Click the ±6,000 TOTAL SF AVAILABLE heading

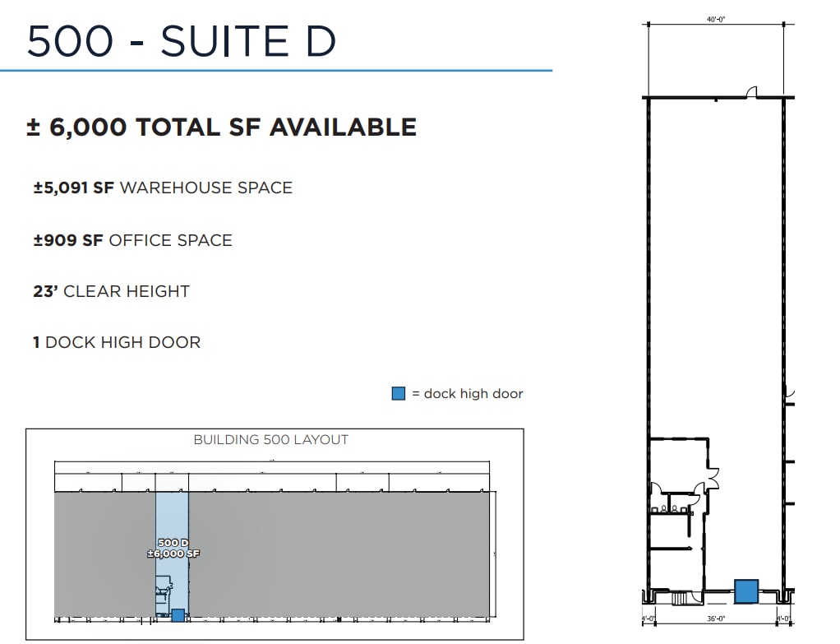pos(224,127)
